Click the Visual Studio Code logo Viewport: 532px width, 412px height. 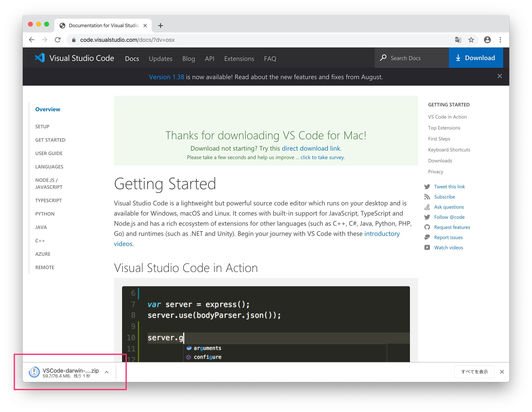point(40,58)
